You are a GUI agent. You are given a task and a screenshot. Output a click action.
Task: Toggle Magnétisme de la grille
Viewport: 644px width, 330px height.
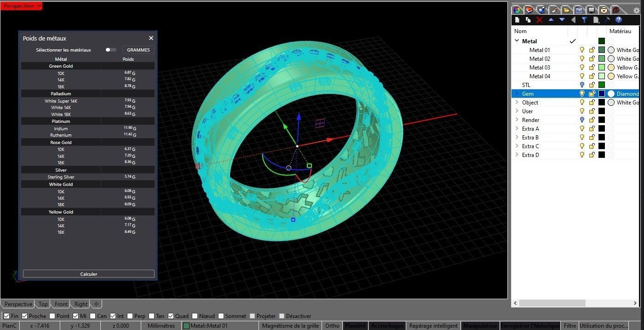tap(290, 325)
